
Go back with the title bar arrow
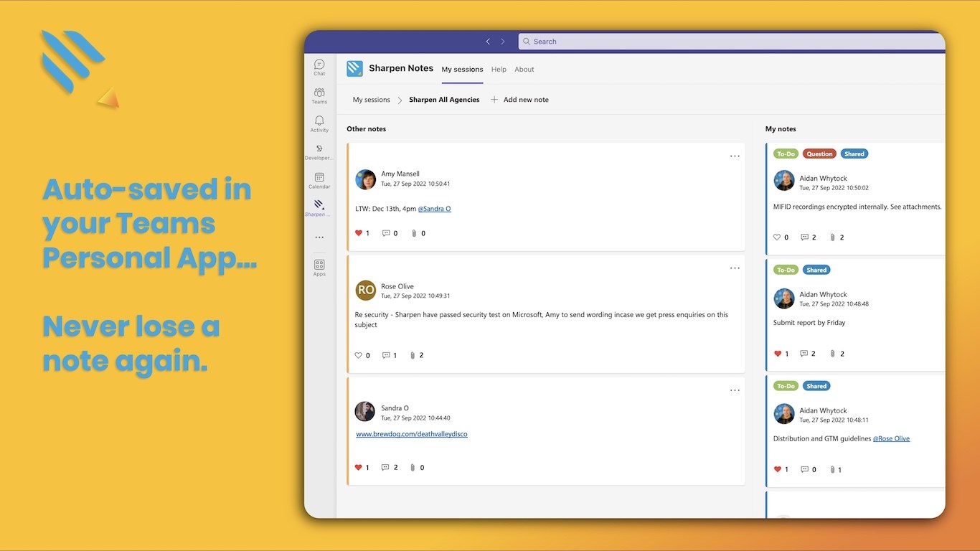click(488, 42)
